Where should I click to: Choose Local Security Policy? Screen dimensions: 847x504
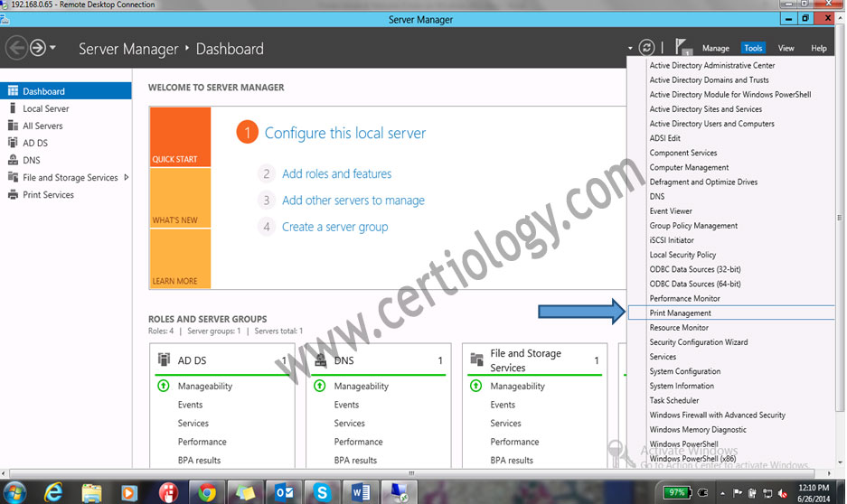pyautogui.click(x=682, y=255)
